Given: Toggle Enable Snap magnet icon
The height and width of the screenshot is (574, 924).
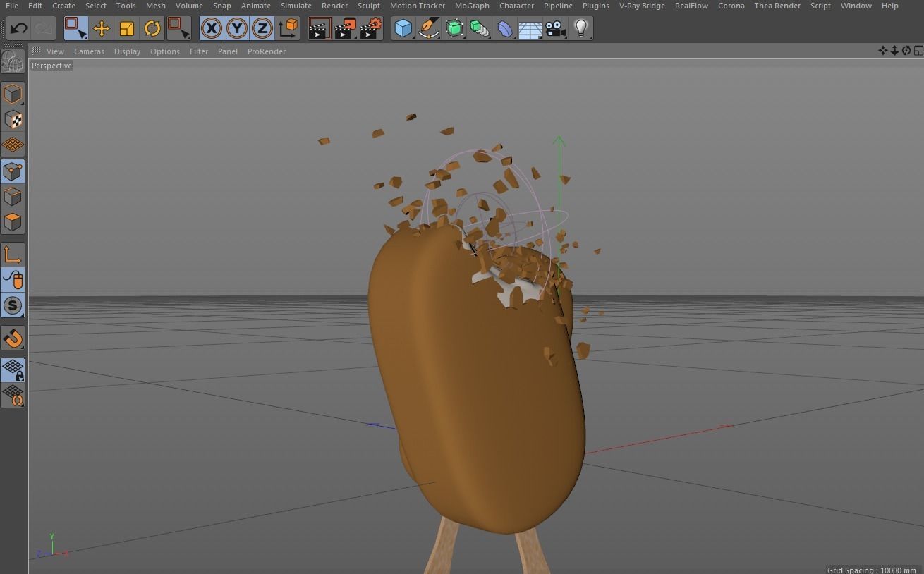Looking at the screenshot, I should point(13,338).
